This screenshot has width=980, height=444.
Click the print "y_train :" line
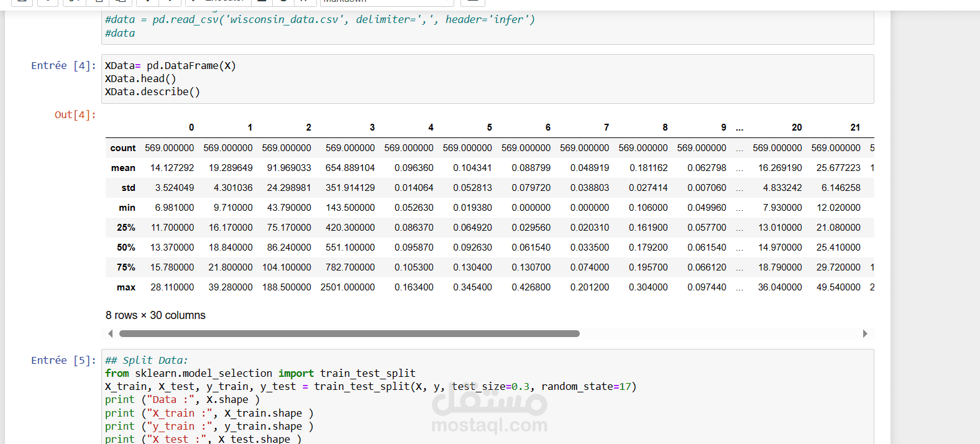click(x=209, y=427)
